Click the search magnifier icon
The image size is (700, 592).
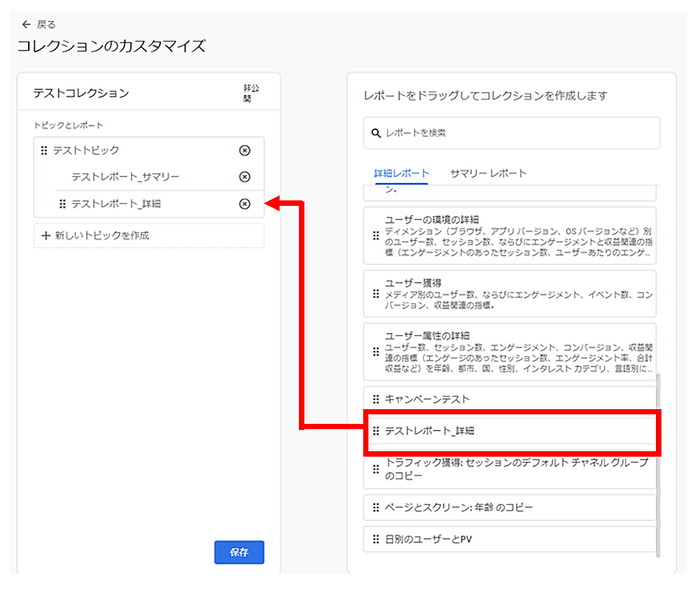376,133
